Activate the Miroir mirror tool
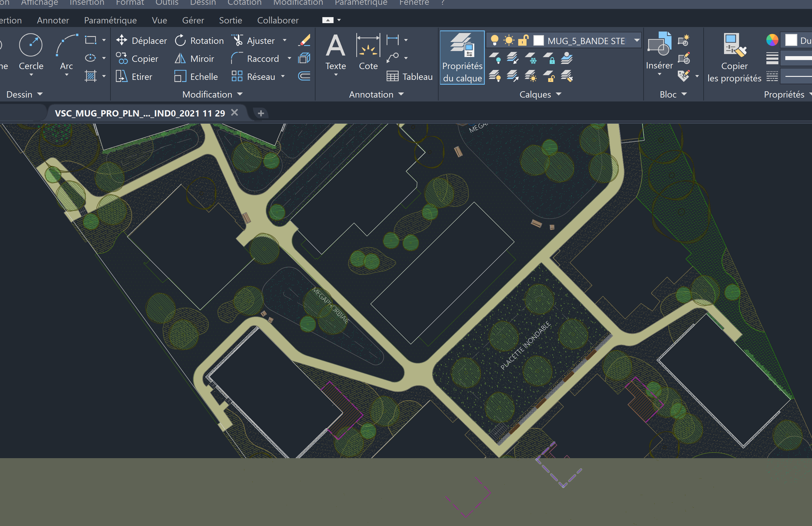 (195, 59)
